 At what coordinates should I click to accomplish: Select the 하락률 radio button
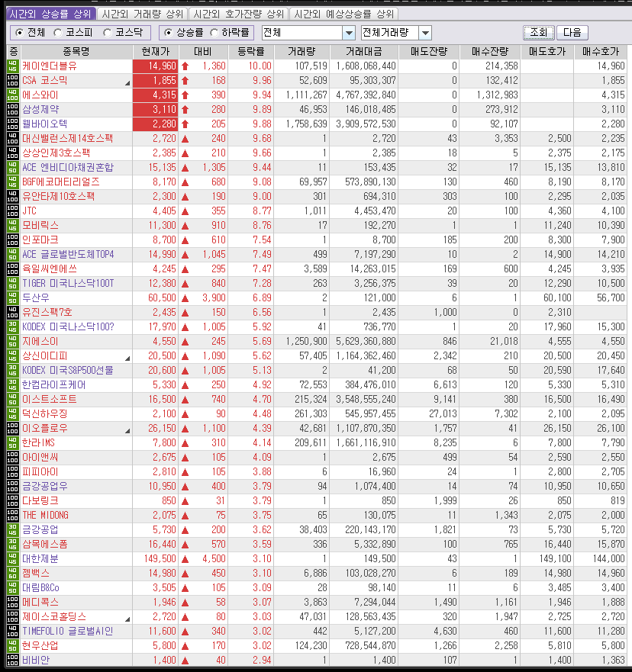tap(214, 33)
